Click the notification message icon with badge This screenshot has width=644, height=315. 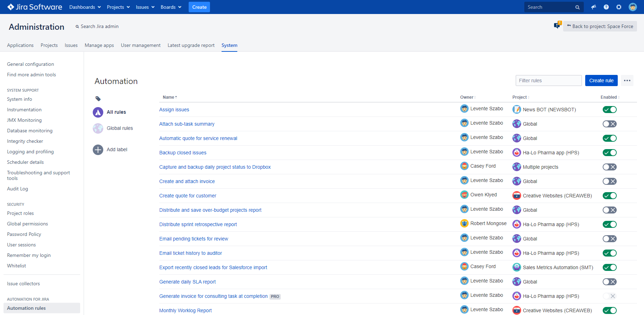pos(557,26)
